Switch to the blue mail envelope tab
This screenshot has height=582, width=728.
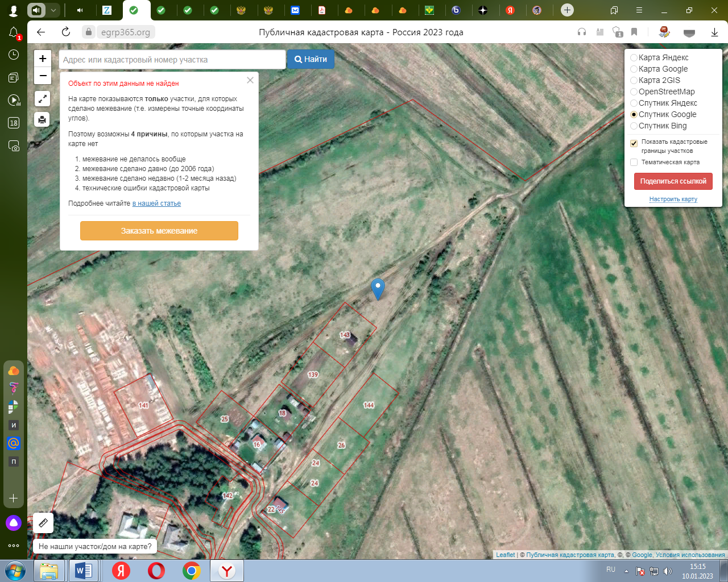295,10
